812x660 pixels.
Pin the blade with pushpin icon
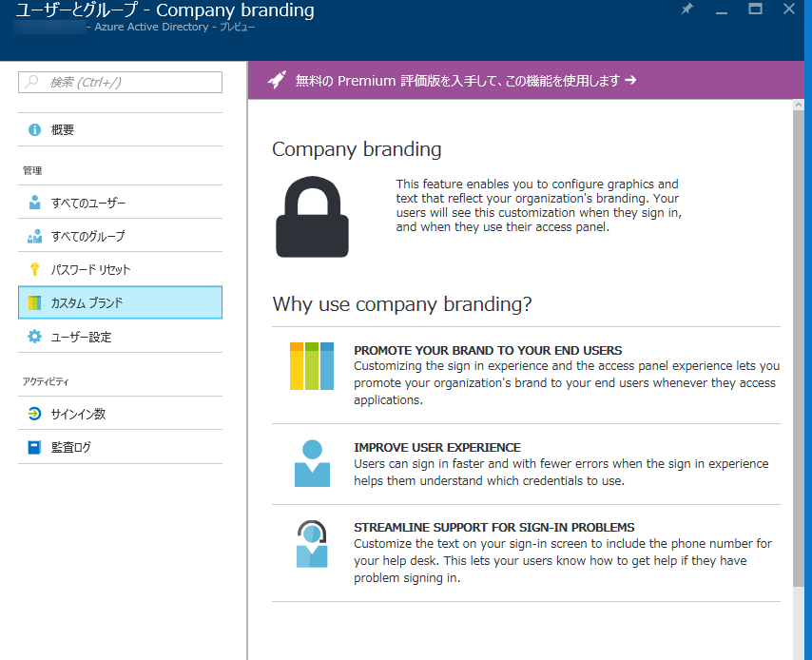(x=687, y=9)
